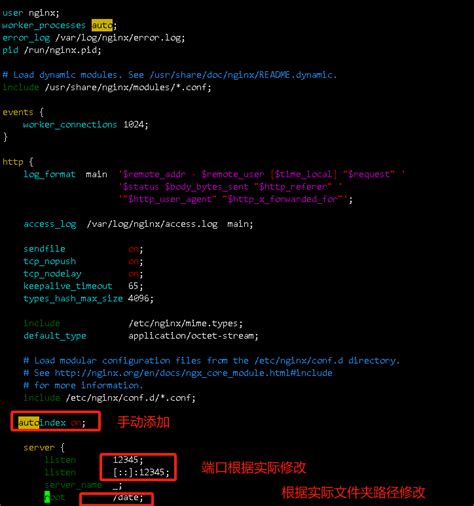Click the [::]:12345 IPv6 listen value
The width and height of the screenshot is (474, 506).
point(139,472)
